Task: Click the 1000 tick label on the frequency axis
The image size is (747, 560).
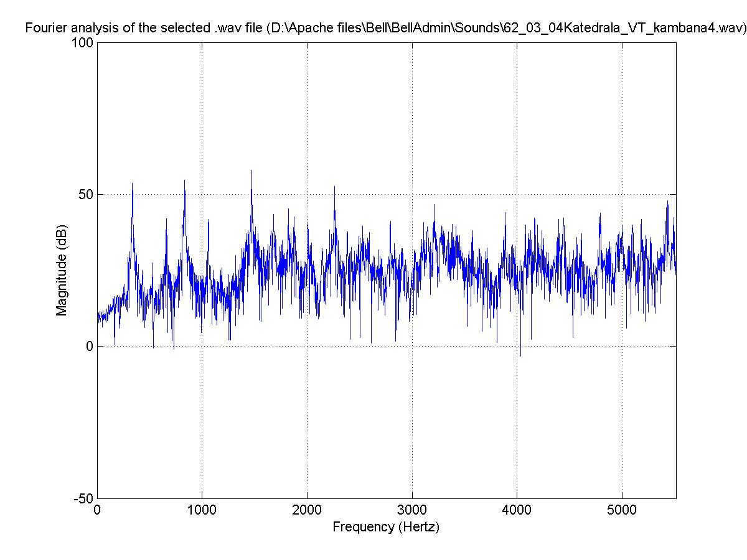Action: pyautogui.click(x=202, y=510)
